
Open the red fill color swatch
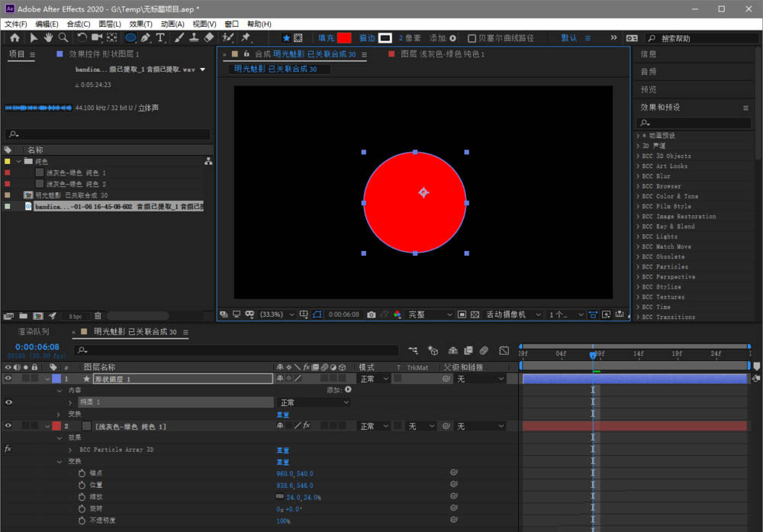click(344, 38)
